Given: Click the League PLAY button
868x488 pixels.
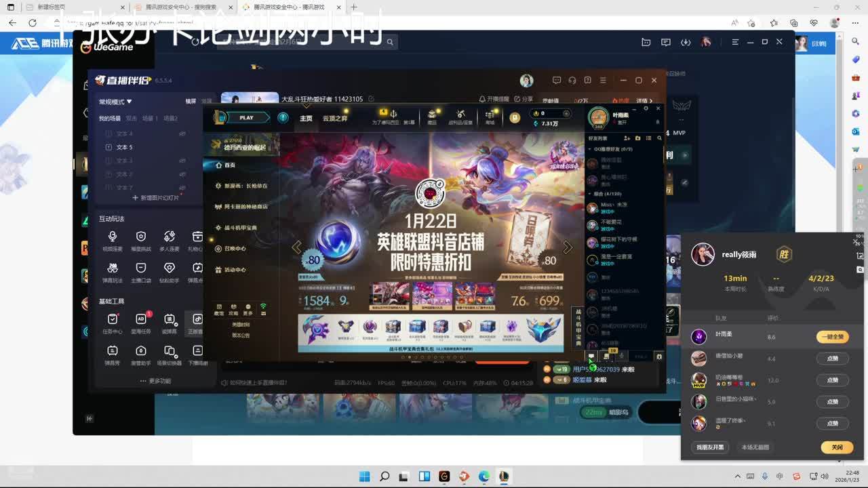Looking at the screenshot, I should click(246, 117).
